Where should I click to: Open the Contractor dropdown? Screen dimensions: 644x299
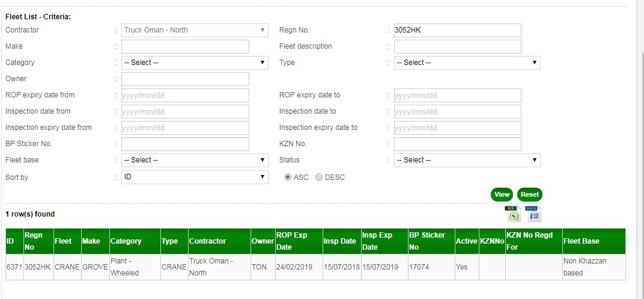coord(195,30)
